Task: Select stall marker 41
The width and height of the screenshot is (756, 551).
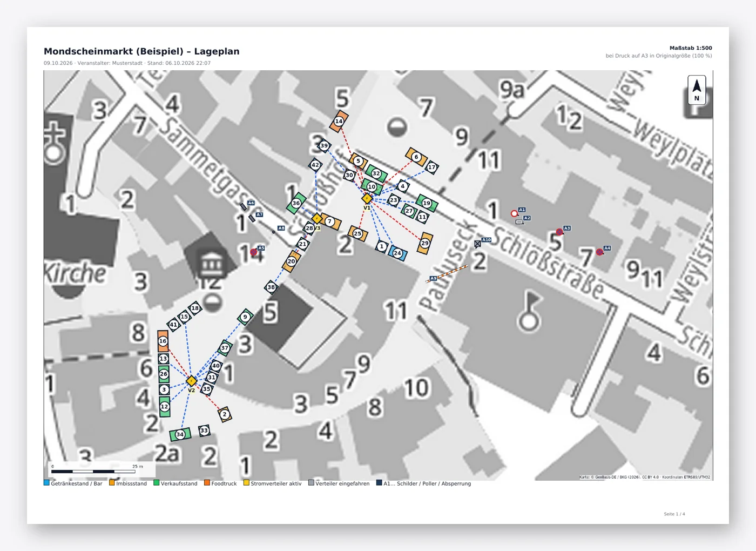Action: (173, 325)
